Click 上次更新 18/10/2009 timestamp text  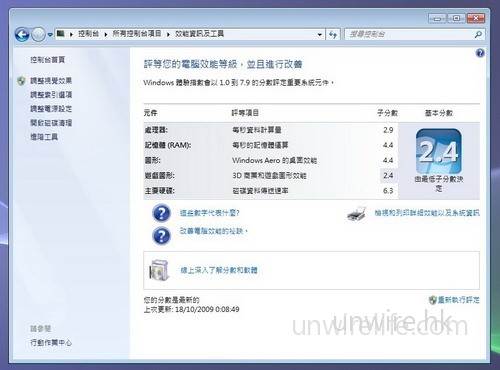tap(191, 309)
